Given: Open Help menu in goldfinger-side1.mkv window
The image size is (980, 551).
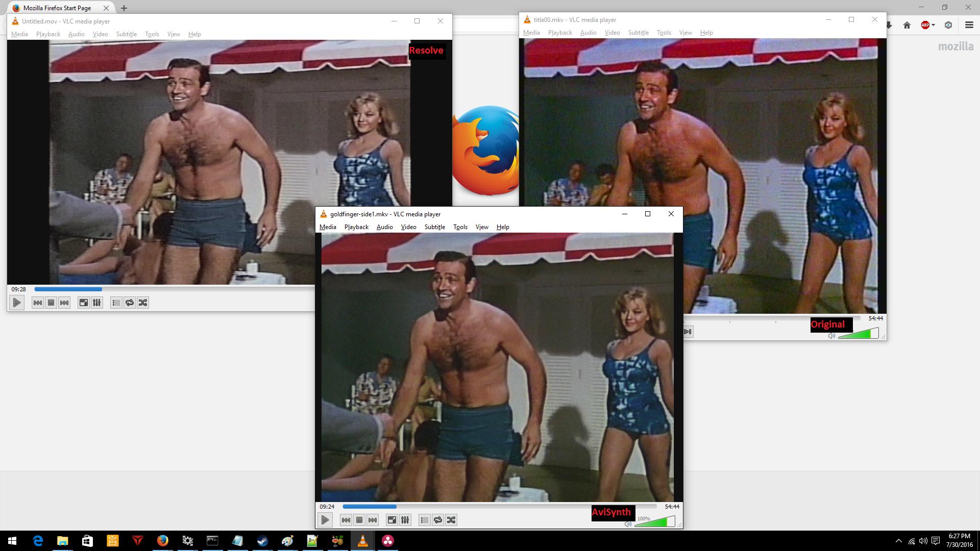Looking at the screenshot, I should (x=503, y=227).
